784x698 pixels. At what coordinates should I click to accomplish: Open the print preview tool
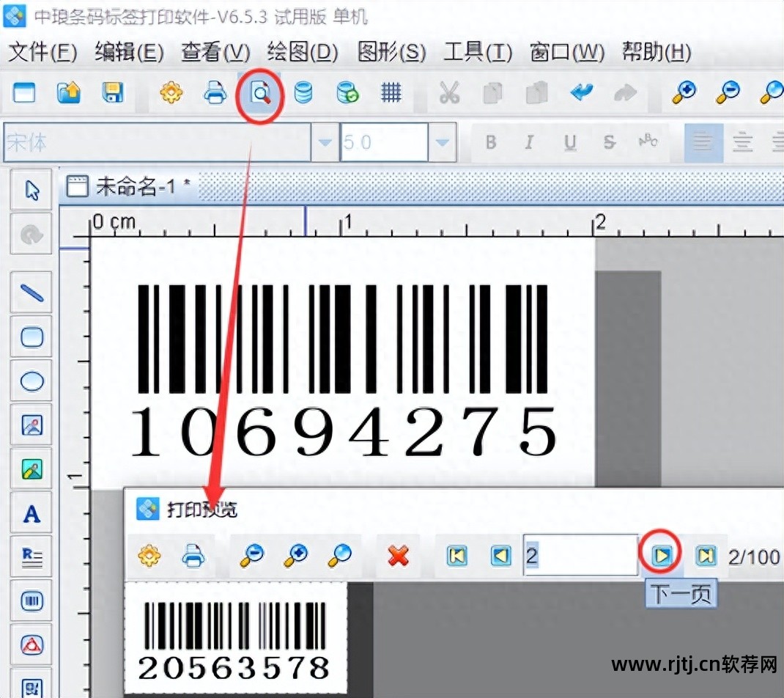tap(260, 93)
